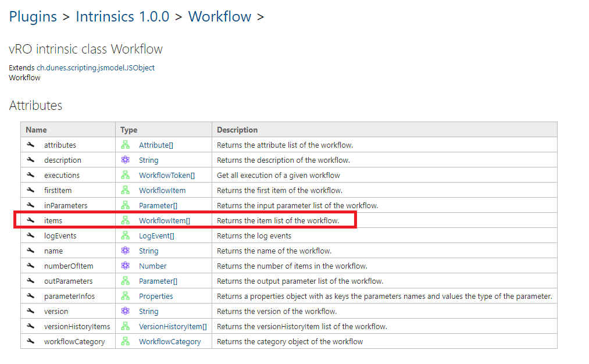This screenshot has height=364, width=589.
Task: Click the green object icon beside VersionHistoryItem[]
Action: point(125,326)
